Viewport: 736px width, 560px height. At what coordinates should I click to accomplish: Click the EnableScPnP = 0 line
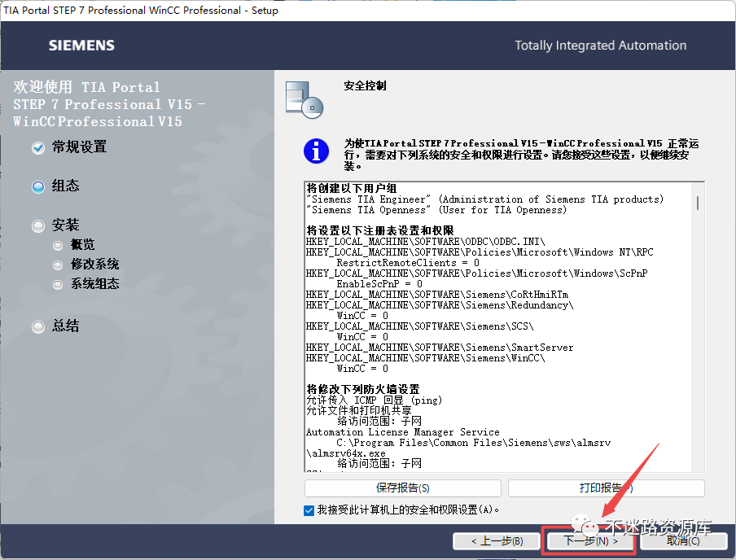[x=379, y=283]
